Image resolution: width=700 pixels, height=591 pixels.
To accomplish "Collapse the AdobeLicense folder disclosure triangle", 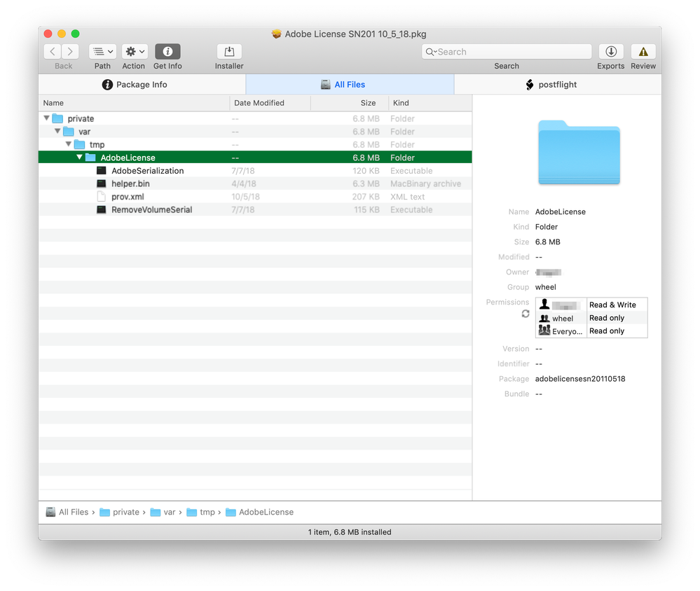I will coord(79,157).
